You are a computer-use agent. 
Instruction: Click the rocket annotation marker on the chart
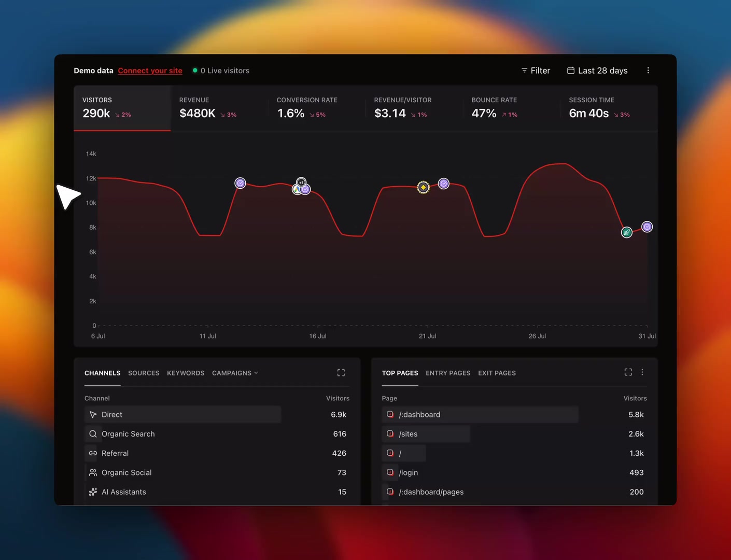[627, 232]
